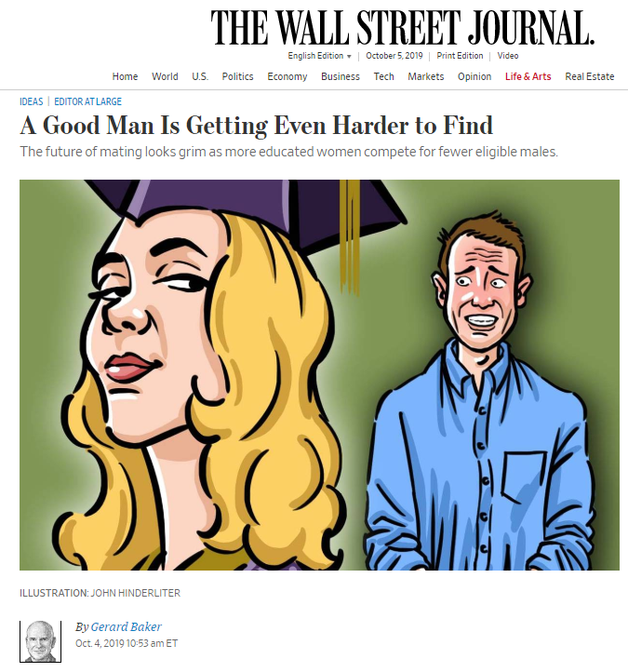Select the Life & Arts tab
The image size is (628, 672).
point(528,76)
